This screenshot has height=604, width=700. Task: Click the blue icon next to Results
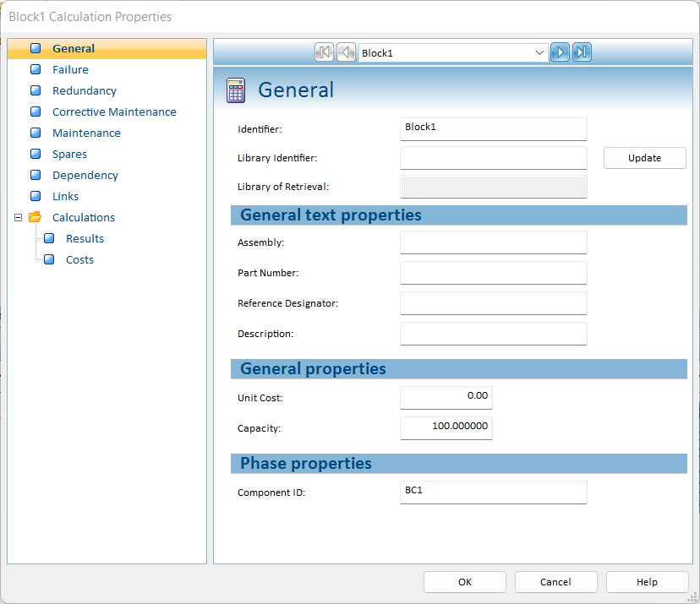pyautogui.click(x=49, y=238)
